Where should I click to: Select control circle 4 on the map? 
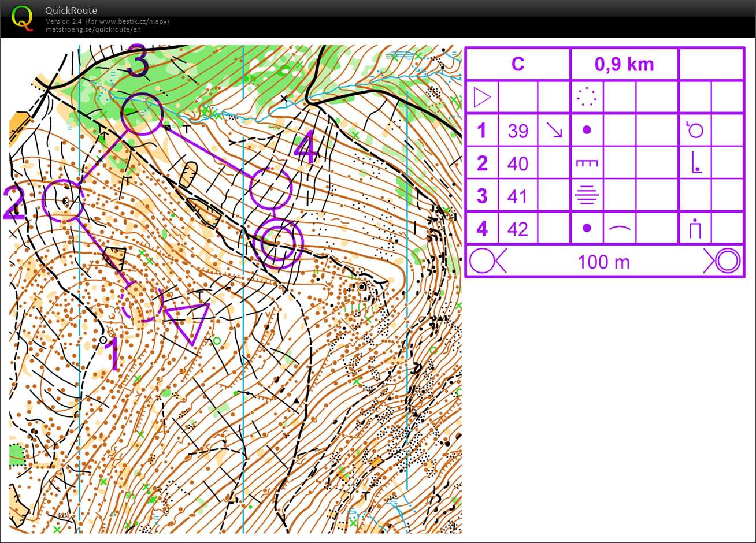(x=270, y=188)
